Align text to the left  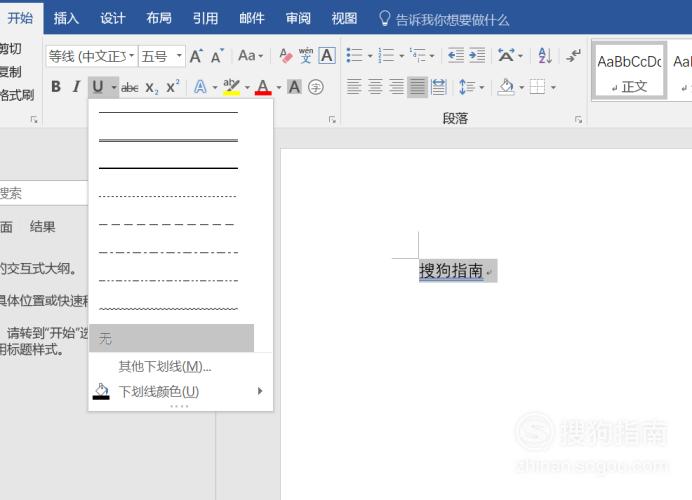click(x=354, y=86)
